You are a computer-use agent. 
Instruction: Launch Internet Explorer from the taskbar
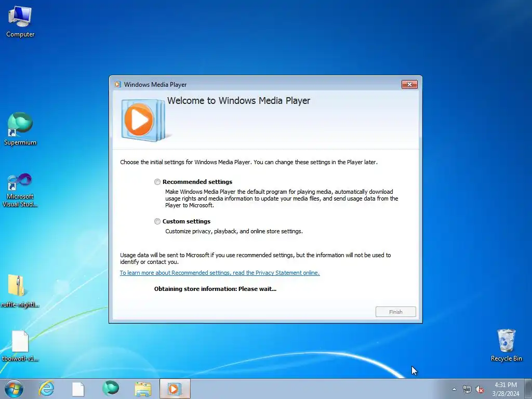coord(46,389)
